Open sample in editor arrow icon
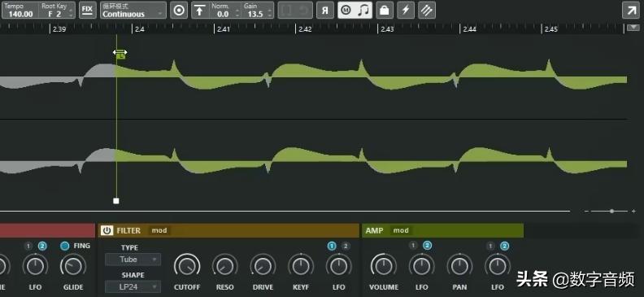 [x=631, y=11]
